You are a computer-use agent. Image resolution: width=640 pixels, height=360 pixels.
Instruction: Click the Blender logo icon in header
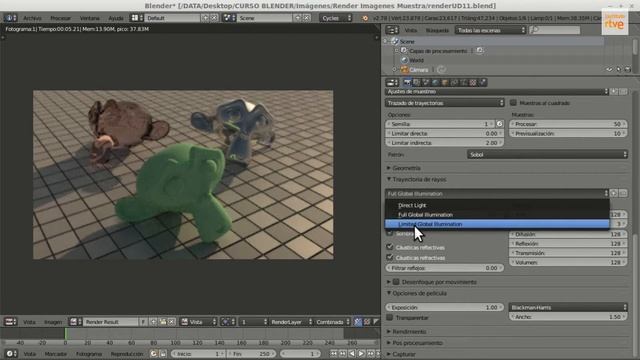365,18
